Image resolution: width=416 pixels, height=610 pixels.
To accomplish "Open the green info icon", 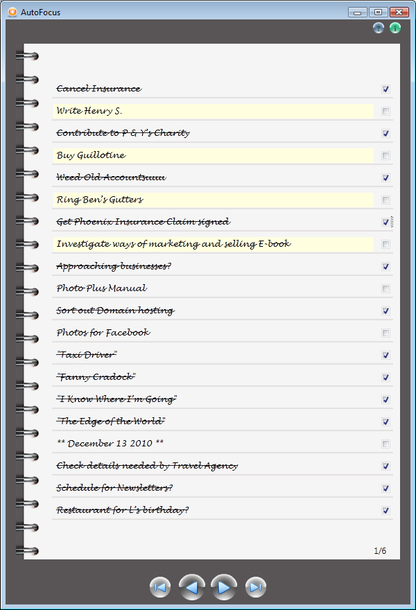I will pos(395,28).
